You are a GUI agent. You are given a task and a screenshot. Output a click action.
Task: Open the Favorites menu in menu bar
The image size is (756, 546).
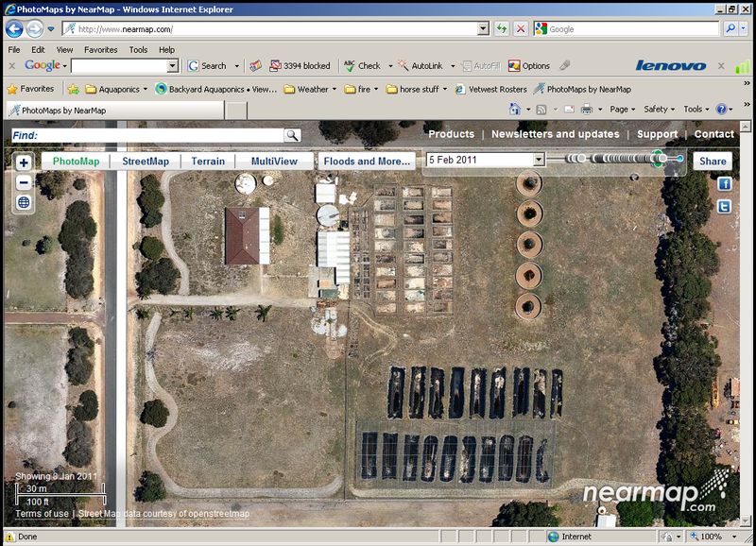(x=100, y=50)
